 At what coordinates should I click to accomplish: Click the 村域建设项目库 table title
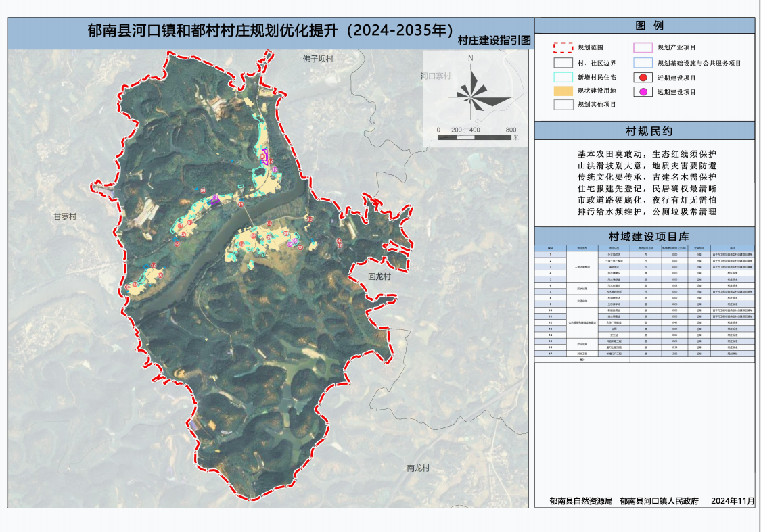click(644, 236)
